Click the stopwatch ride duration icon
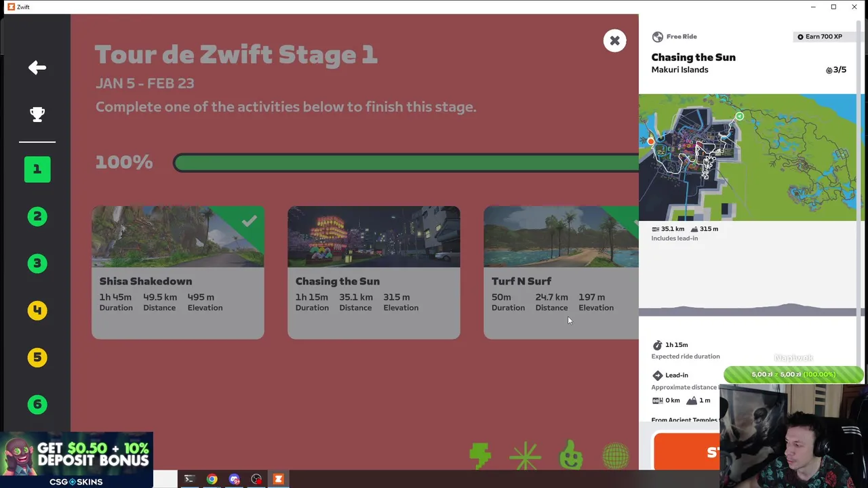868x488 pixels. [657, 345]
